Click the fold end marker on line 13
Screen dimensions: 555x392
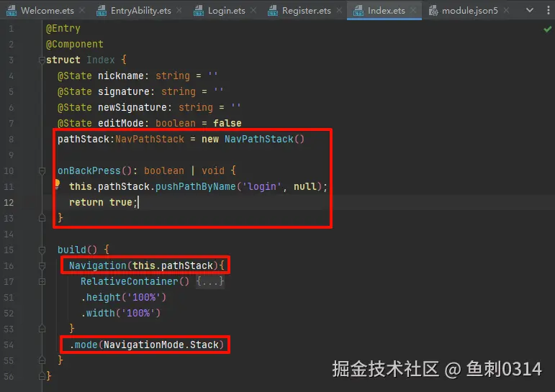pyautogui.click(x=42, y=218)
